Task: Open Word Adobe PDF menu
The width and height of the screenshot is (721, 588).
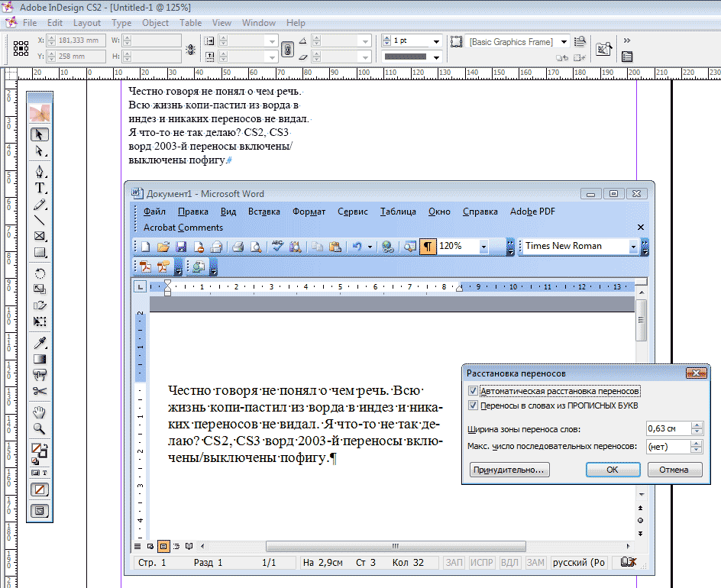Action: pyautogui.click(x=532, y=212)
